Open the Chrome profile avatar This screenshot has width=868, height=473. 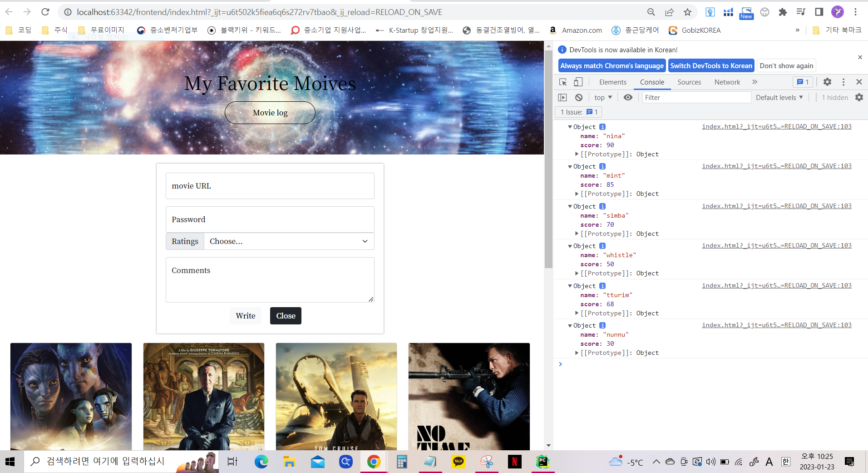[x=837, y=12]
